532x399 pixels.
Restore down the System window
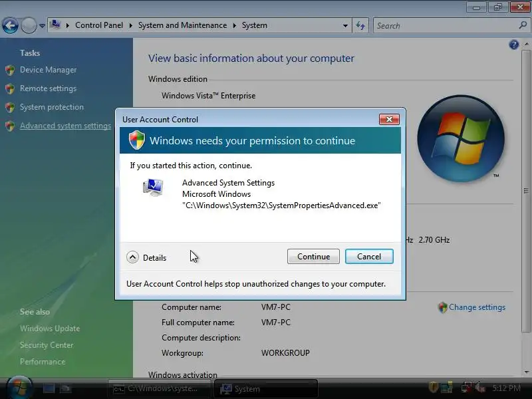tap(497, 7)
